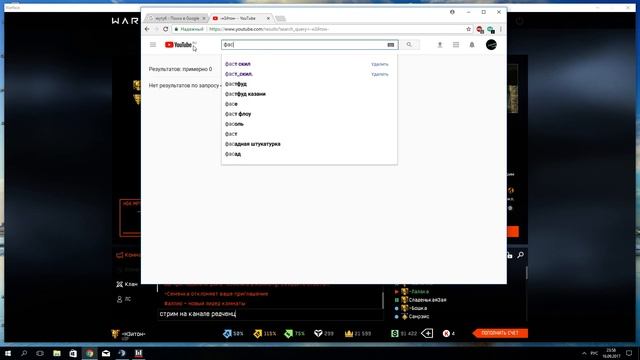Screen dimensions: 640x360
Task: Open the Windows Start menu
Action: coord(8,353)
